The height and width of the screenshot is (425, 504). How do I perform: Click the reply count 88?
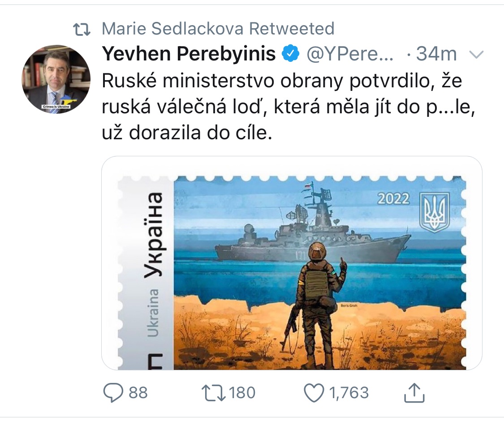(x=138, y=393)
